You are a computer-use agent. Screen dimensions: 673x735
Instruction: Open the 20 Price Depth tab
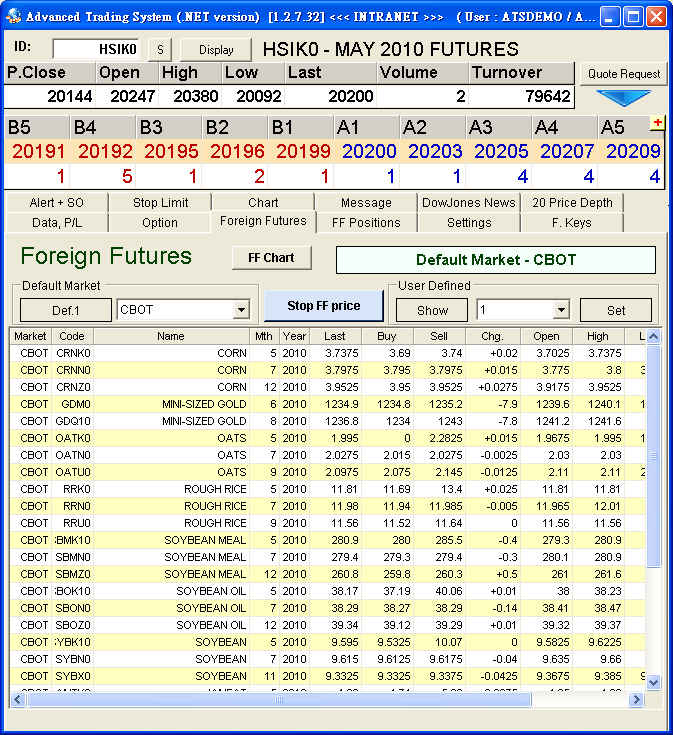pyautogui.click(x=571, y=202)
